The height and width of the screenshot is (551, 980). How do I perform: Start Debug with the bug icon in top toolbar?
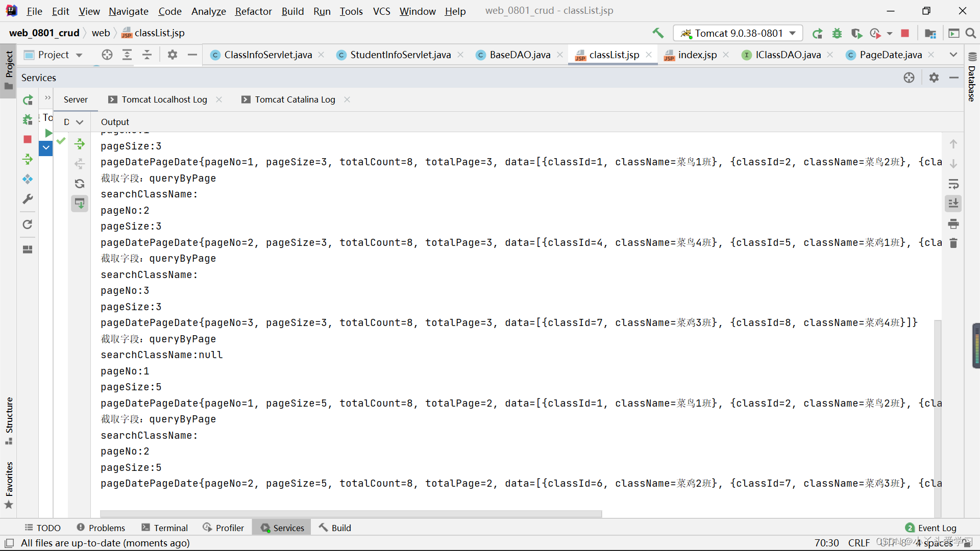click(x=837, y=33)
